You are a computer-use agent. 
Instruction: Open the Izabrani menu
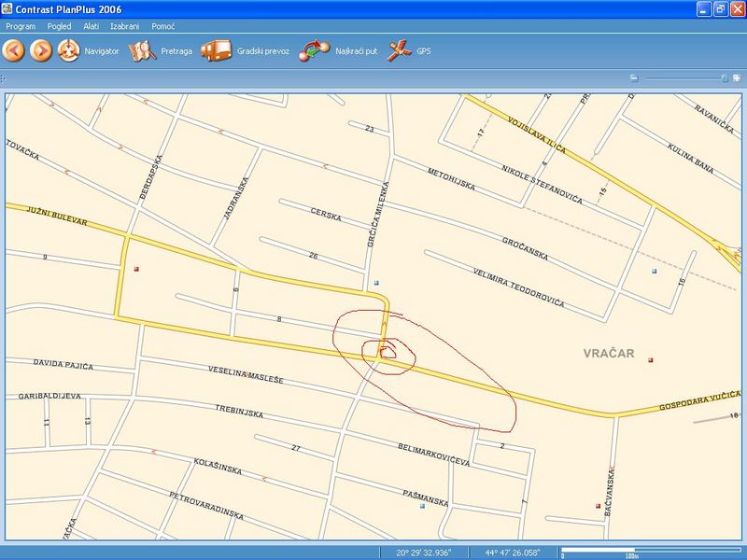pos(125,26)
